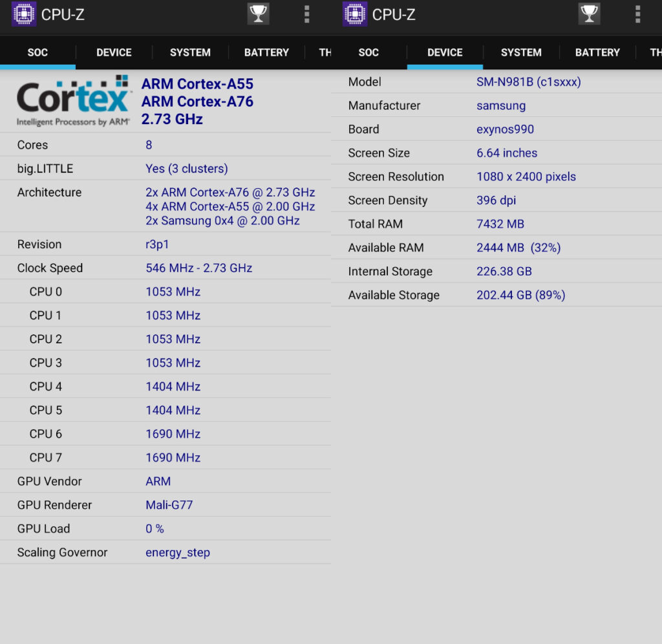Viewport: 662px width, 644px height.
Task: Click the "Architecture" row label
Action: (49, 192)
